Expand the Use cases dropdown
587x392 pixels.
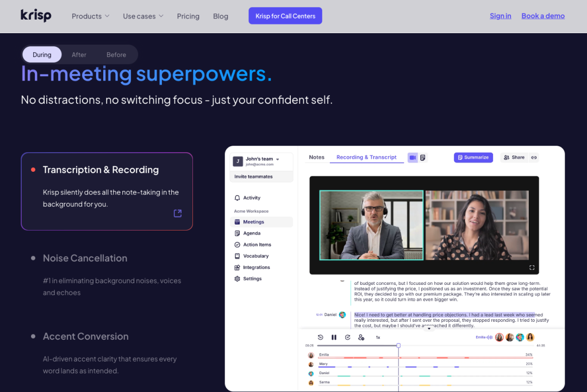[x=143, y=16]
